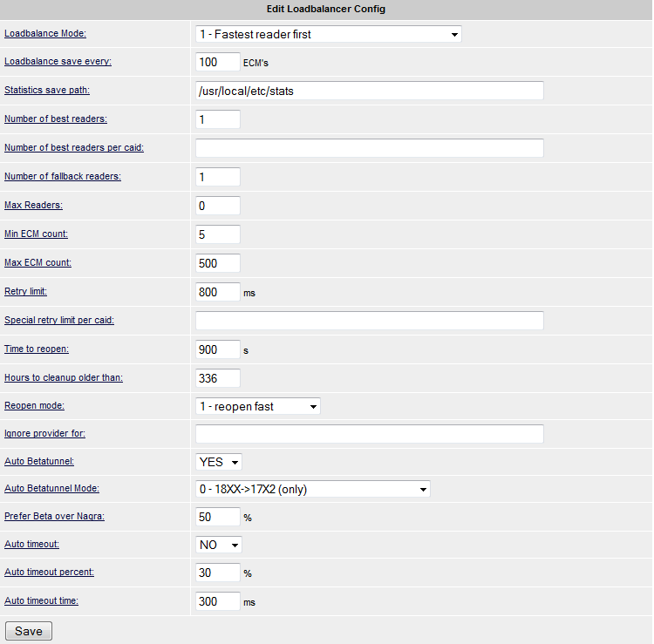This screenshot has width=654, height=644.
Task: Open the Auto Betatunnel YES dropdown
Action: tap(219, 462)
